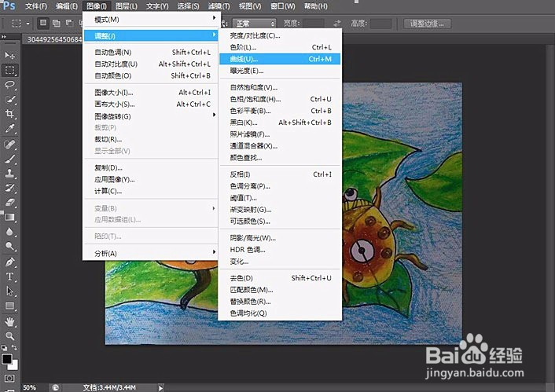Click the status bar document info icon

pos(55,387)
